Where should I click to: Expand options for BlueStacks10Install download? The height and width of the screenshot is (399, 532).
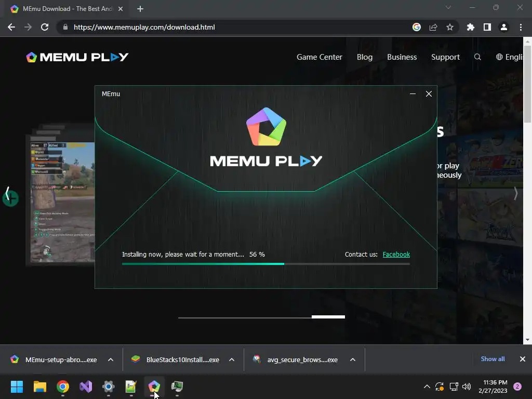coord(232,360)
